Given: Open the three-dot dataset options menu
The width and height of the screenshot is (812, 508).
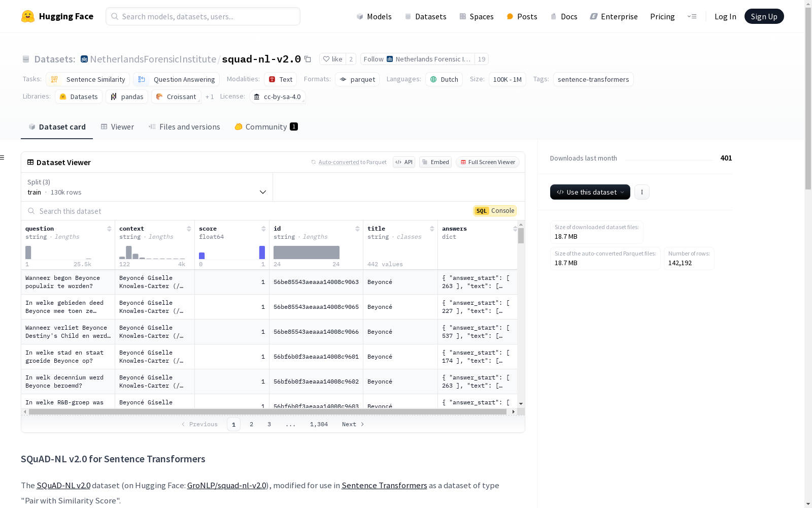Looking at the screenshot, I should tap(642, 192).
